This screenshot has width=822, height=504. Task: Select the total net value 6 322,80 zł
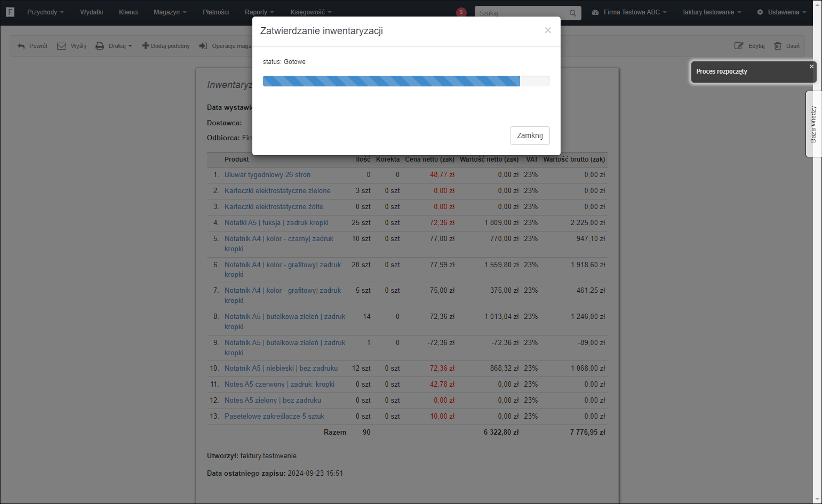(501, 433)
